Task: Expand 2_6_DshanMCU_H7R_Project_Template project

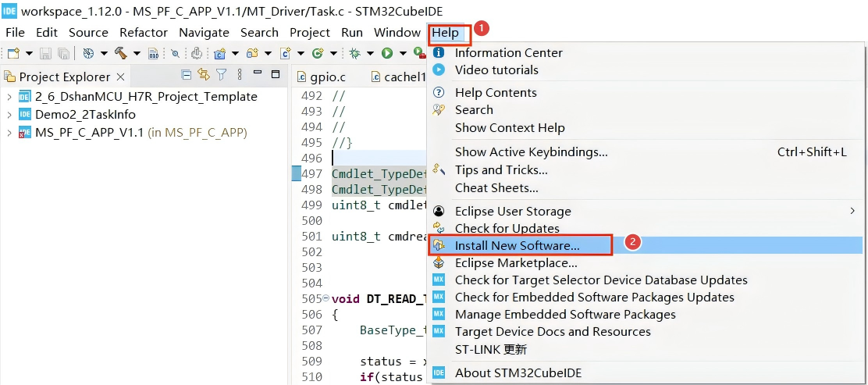Action: pyautogui.click(x=9, y=97)
